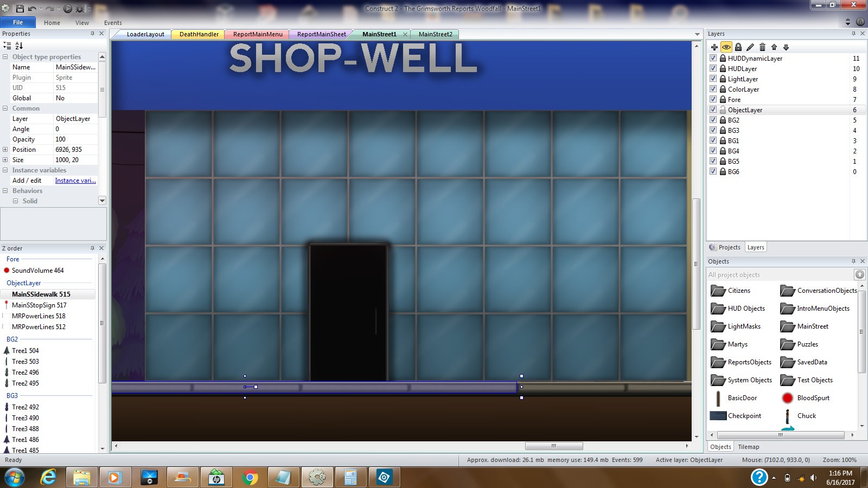Hide the BG6 layer via checkbox
This screenshot has height=488, width=868.
713,171
